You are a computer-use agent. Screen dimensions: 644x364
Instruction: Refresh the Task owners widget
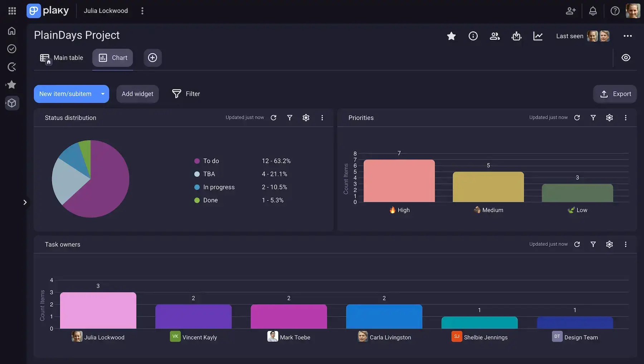click(577, 244)
